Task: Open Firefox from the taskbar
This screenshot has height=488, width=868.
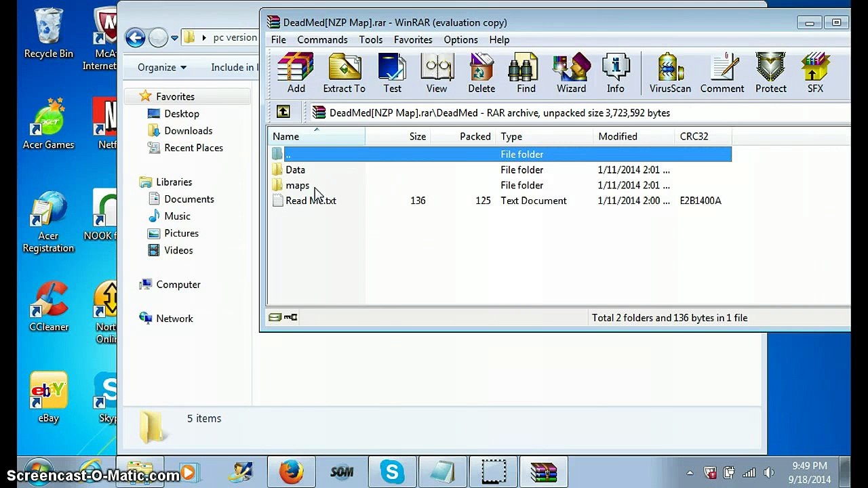Action: click(x=292, y=472)
